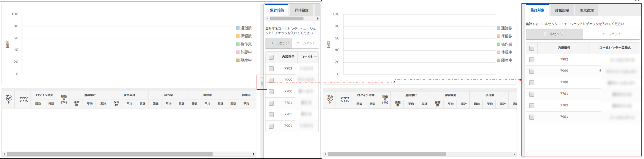The image size is (644, 159).
Task: Select the エージェント button in right screenshot
Action: [611, 34]
